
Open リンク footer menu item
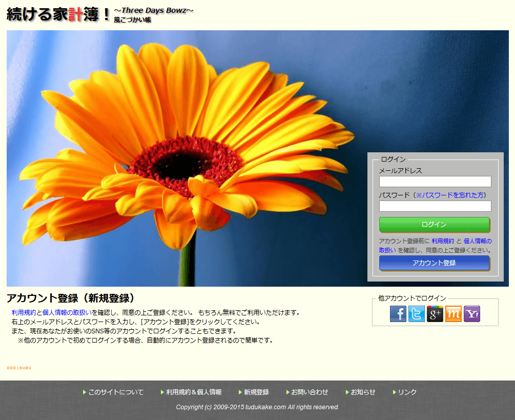(406, 392)
